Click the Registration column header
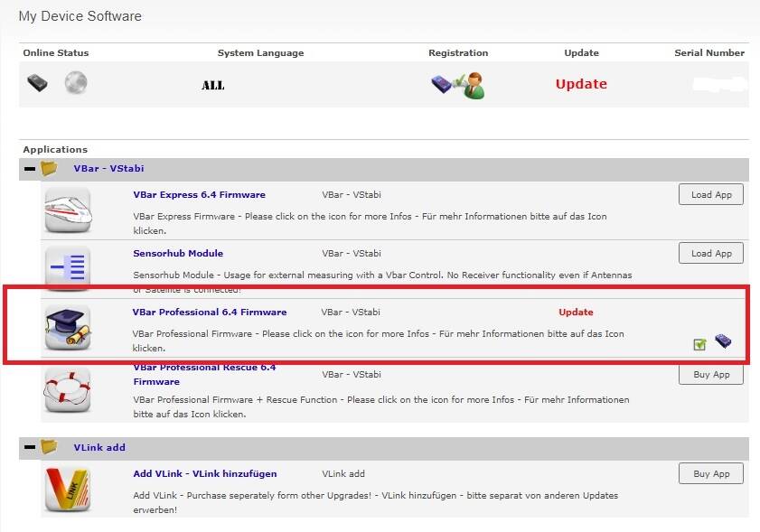This screenshot has height=532, width=760. (x=458, y=52)
